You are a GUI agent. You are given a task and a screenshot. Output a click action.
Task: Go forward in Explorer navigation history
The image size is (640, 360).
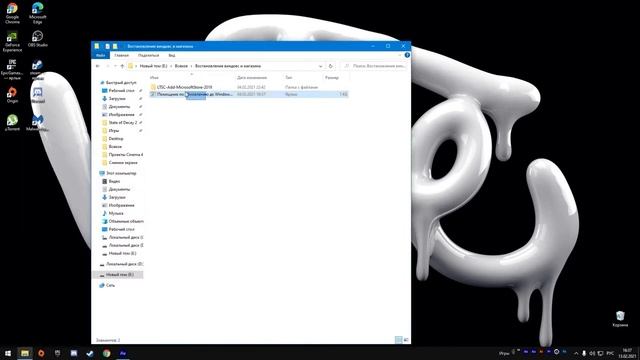tap(107, 66)
